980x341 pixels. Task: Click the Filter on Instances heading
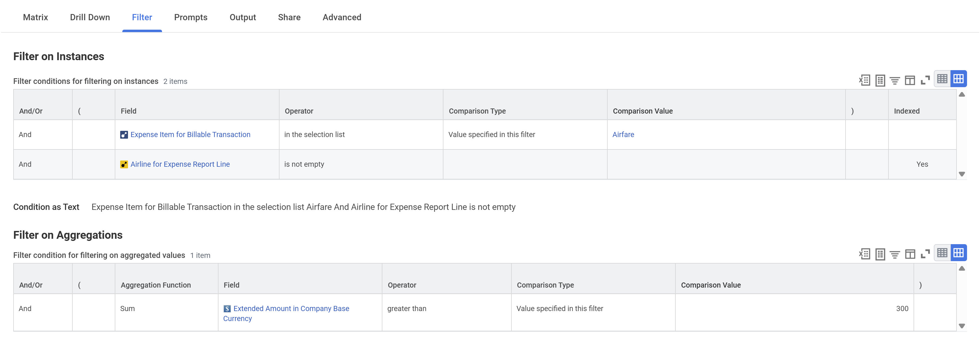[59, 56]
